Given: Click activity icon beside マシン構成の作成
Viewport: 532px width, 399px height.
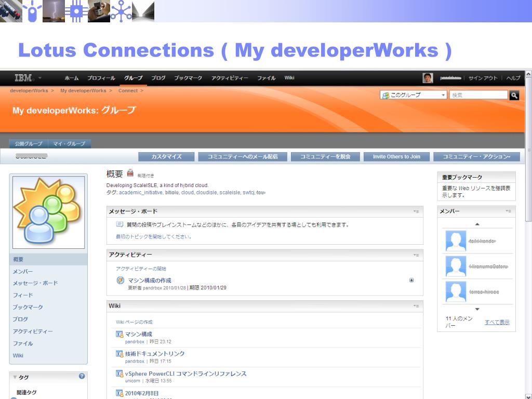Looking at the screenshot, I should [120, 280].
